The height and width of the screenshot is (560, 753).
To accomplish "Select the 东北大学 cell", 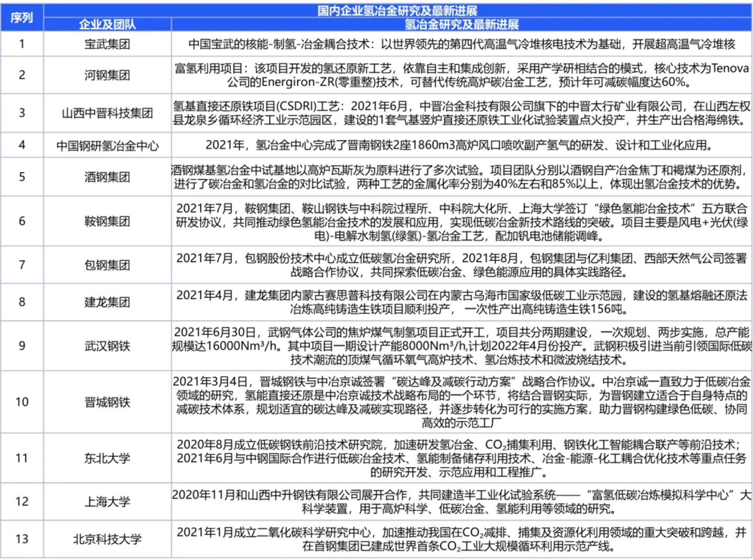I will [x=107, y=458].
